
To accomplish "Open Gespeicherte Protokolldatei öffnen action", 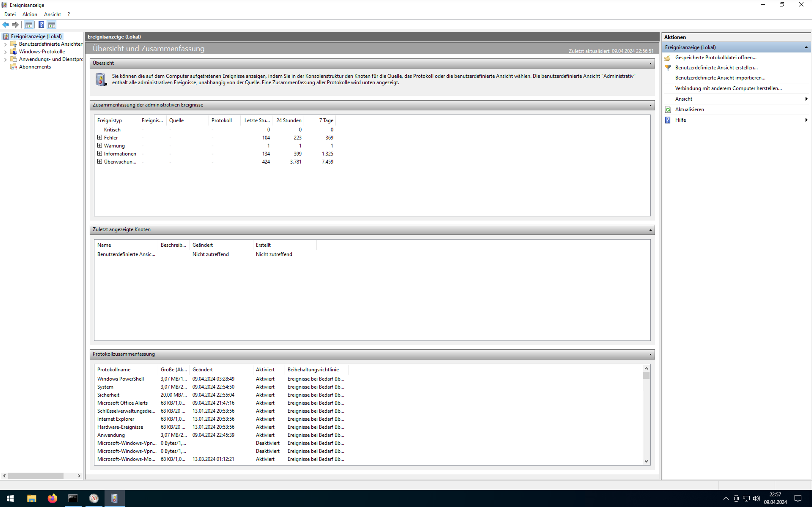I will point(715,57).
